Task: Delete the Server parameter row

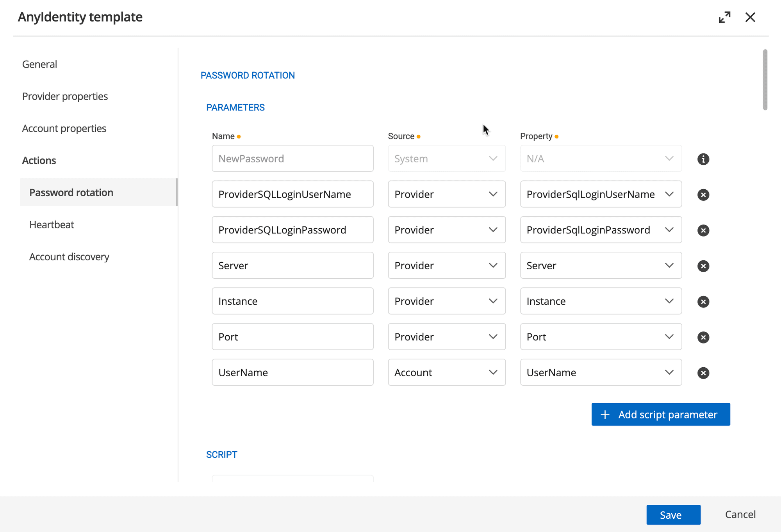Action: pos(703,266)
